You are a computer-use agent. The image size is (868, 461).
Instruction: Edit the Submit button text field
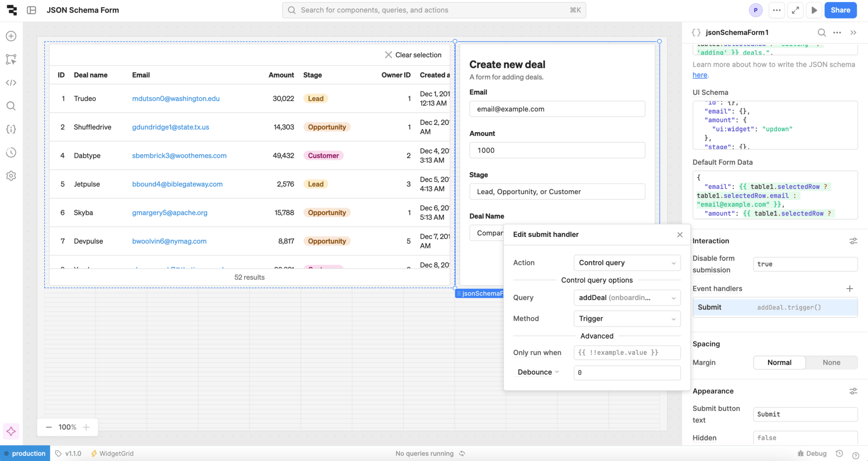805,414
